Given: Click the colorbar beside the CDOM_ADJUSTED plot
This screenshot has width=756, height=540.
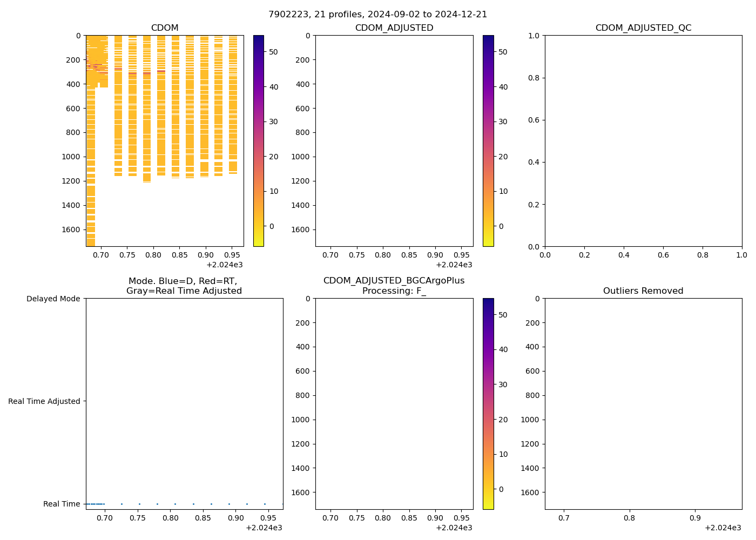Looking at the screenshot, I should click(488, 140).
